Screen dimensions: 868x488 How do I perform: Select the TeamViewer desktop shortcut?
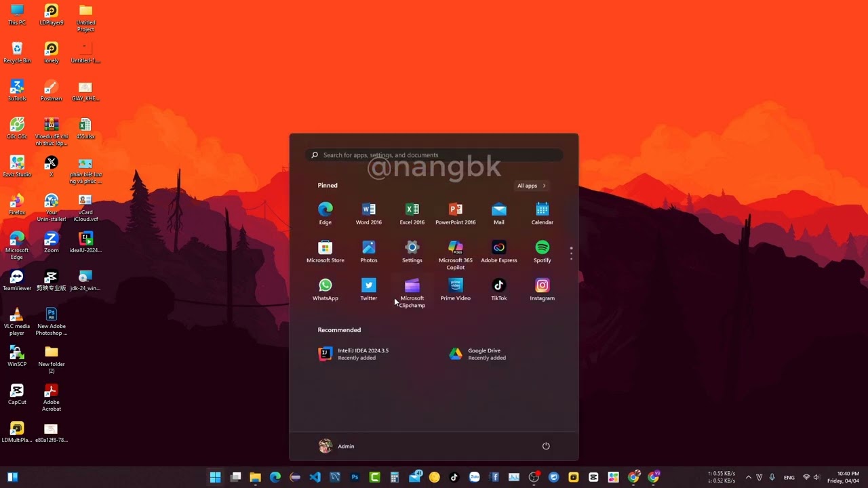[x=17, y=281]
